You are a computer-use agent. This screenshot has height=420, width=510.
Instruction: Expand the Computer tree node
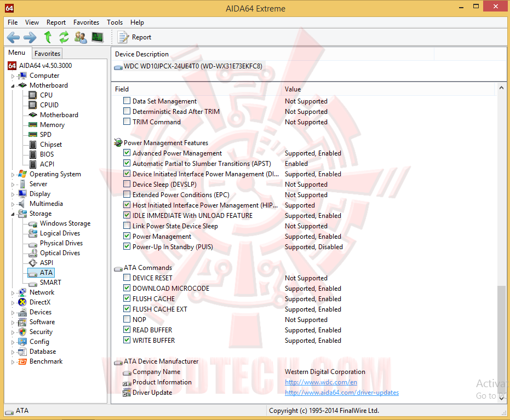(13, 76)
